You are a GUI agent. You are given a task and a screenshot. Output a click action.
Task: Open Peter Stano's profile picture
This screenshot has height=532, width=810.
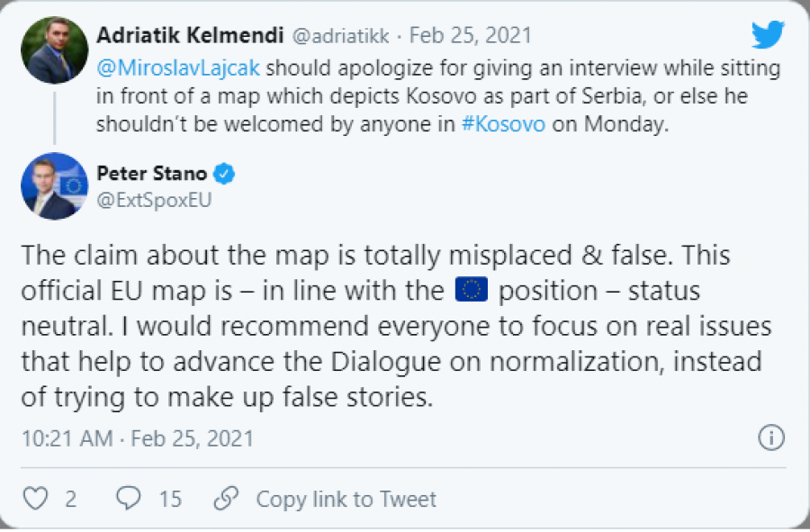tap(54, 186)
